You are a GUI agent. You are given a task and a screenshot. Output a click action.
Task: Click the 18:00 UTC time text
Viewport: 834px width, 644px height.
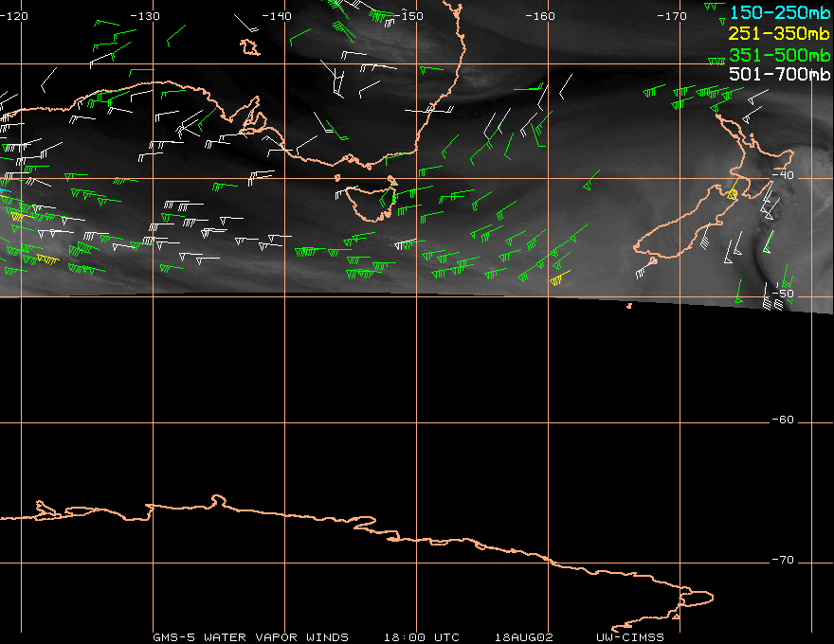pos(421,637)
